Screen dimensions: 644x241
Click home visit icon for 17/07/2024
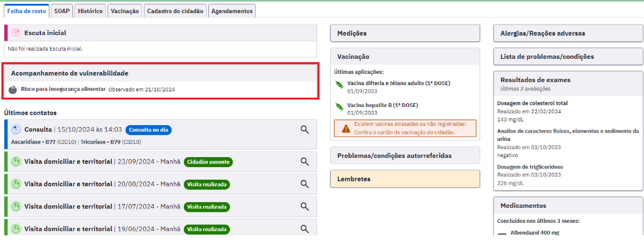point(16,206)
